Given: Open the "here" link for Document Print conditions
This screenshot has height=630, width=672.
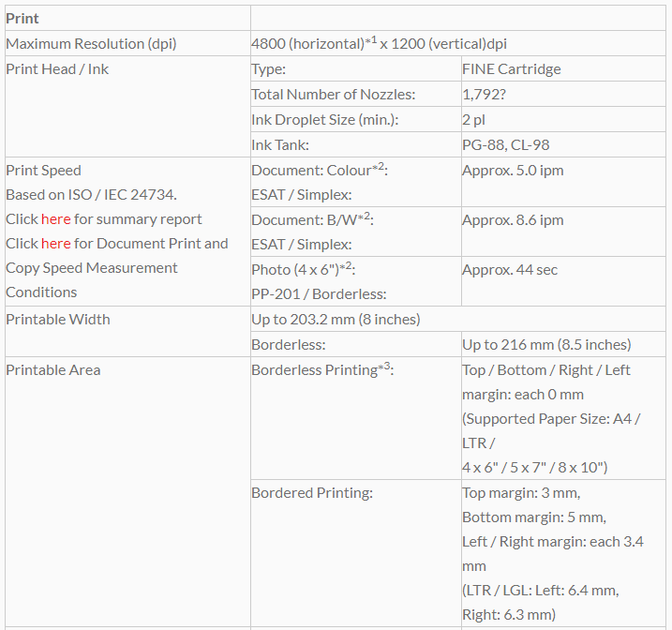Looking at the screenshot, I should click(55, 244).
